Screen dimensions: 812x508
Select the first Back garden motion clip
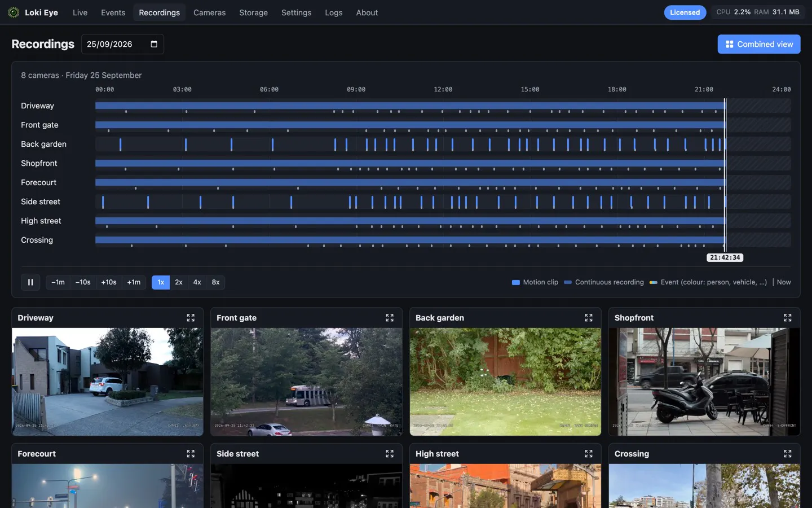tap(120, 144)
